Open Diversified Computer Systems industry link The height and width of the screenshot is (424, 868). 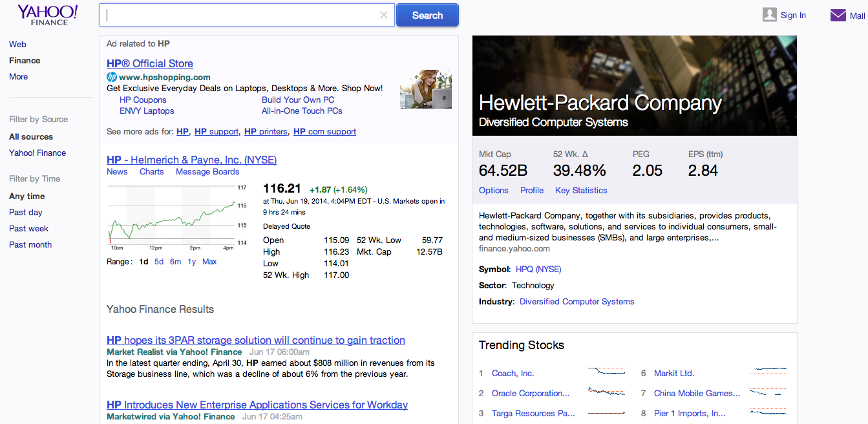pos(577,301)
